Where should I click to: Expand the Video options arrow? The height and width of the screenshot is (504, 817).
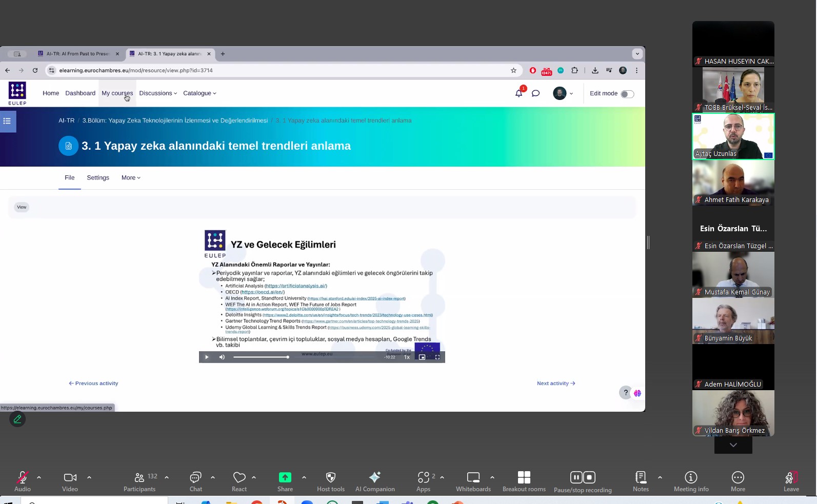click(89, 477)
